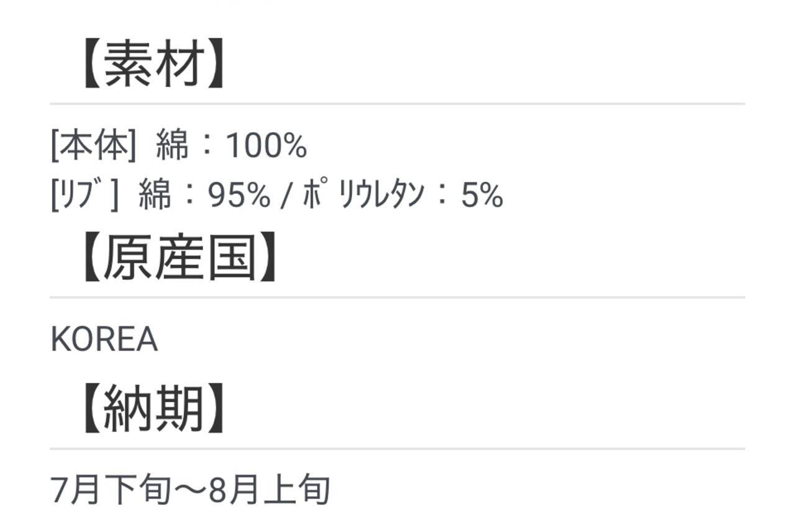
Task: Click the 【納期】 section heading
Action: (x=153, y=410)
